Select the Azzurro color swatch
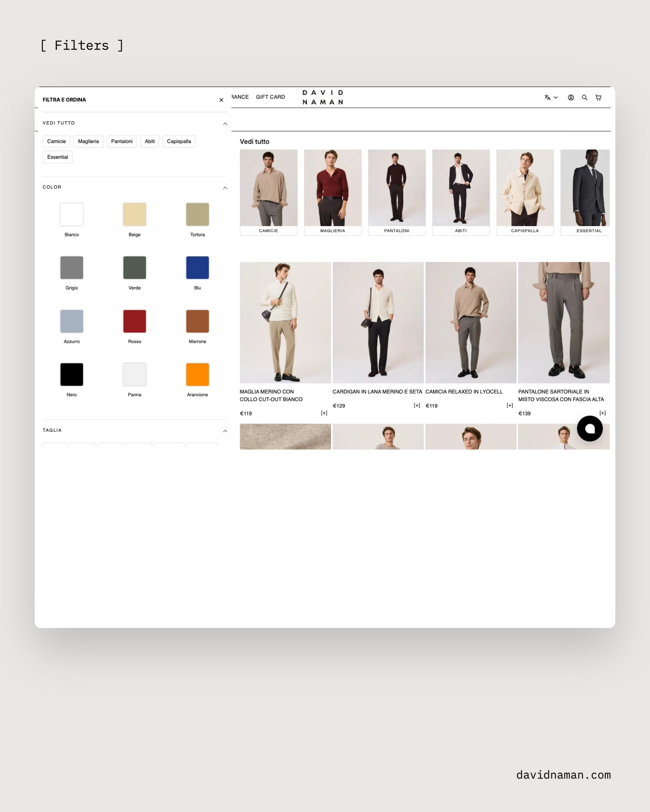Image resolution: width=650 pixels, height=812 pixels. [71, 321]
